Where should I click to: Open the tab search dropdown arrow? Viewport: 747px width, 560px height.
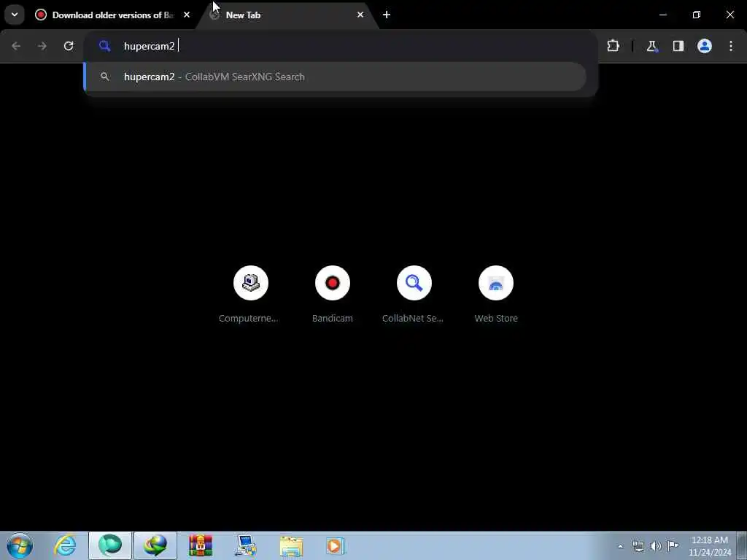coord(15,15)
